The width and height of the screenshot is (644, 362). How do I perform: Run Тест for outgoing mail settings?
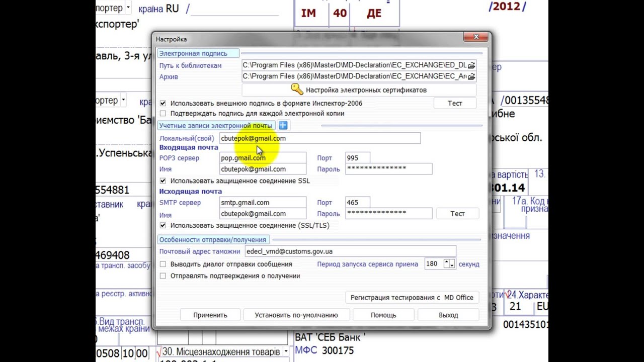(x=457, y=214)
